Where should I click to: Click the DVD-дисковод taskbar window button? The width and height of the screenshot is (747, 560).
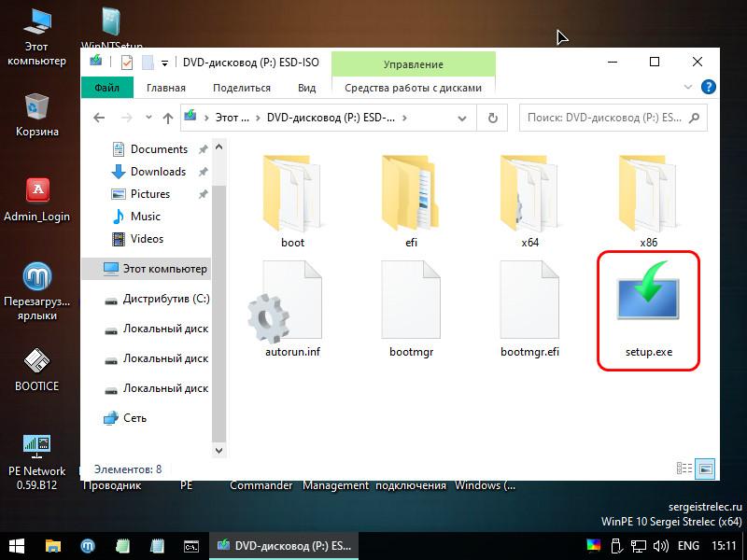pos(284,546)
